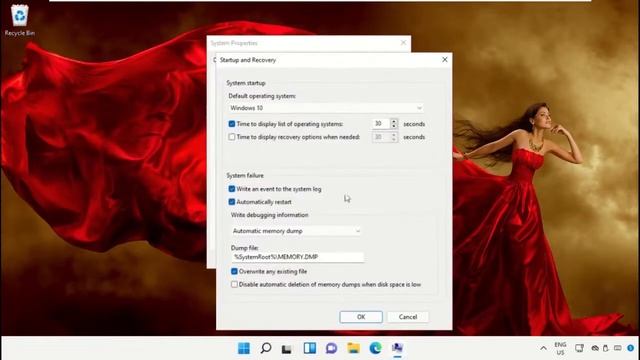Open taskbar Search
640x360 pixels.
pyautogui.click(x=266, y=348)
